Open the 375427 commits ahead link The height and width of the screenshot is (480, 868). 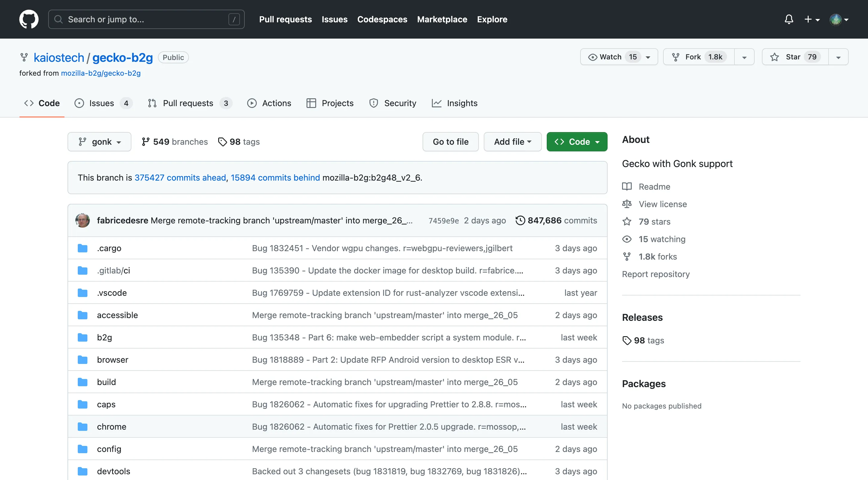tap(180, 178)
